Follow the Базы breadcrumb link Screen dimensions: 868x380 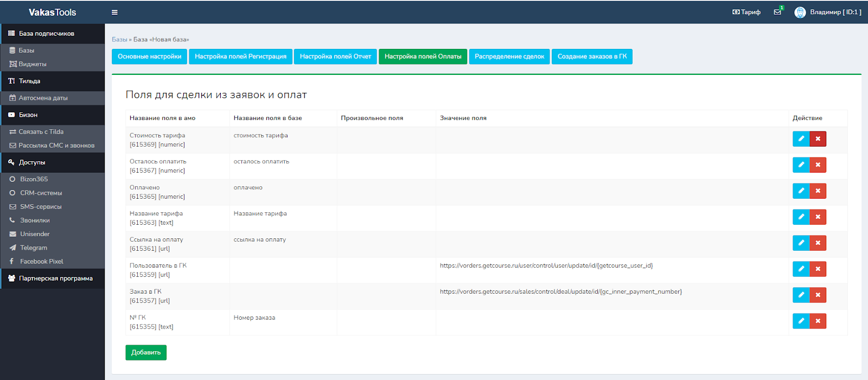(119, 40)
